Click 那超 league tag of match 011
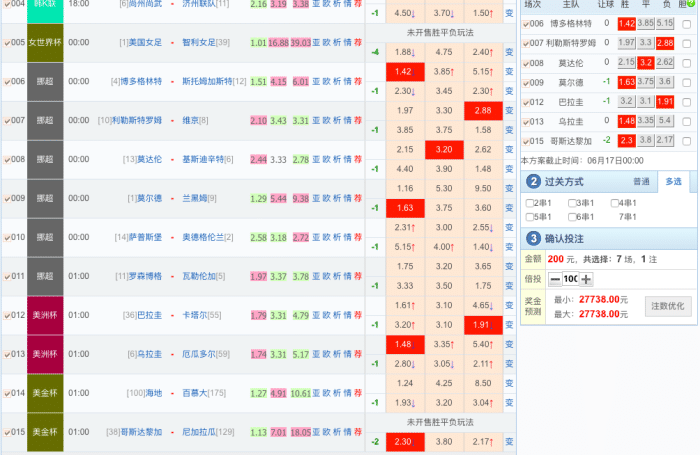The image size is (700, 455). click(x=45, y=276)
